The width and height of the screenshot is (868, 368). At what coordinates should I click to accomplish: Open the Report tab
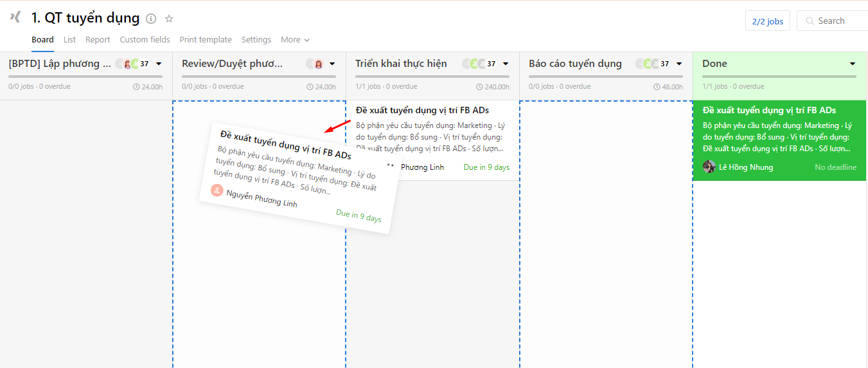98,40
